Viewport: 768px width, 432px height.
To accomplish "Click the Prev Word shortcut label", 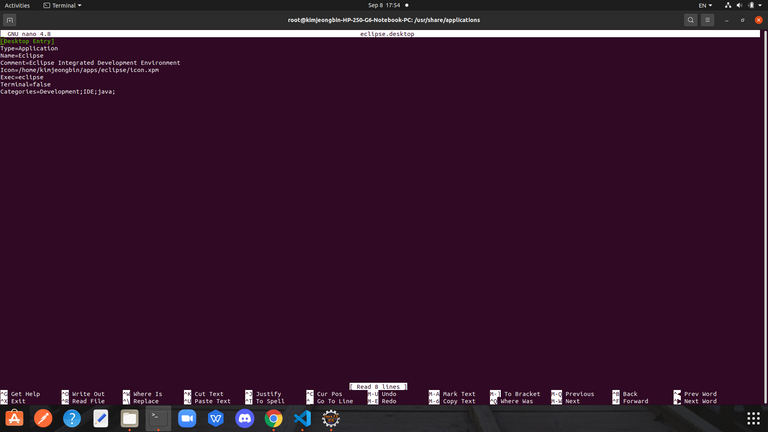I will click(x=700, y=394).
